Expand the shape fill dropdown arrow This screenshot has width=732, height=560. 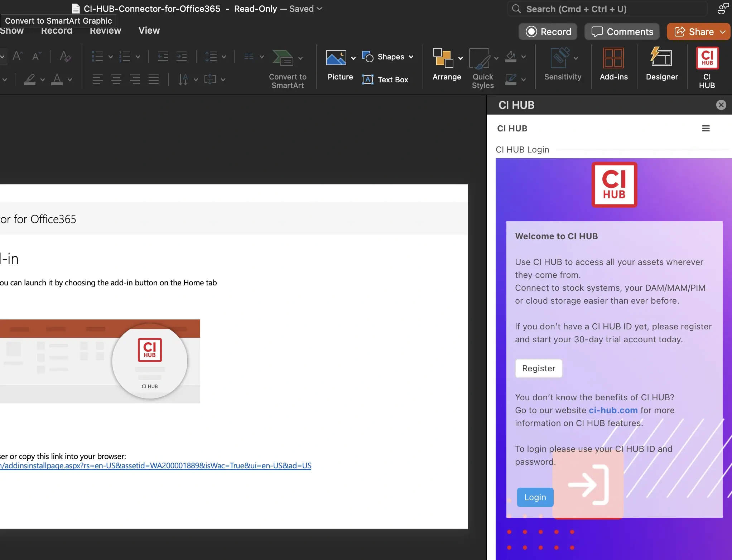(x=524, y=57)
